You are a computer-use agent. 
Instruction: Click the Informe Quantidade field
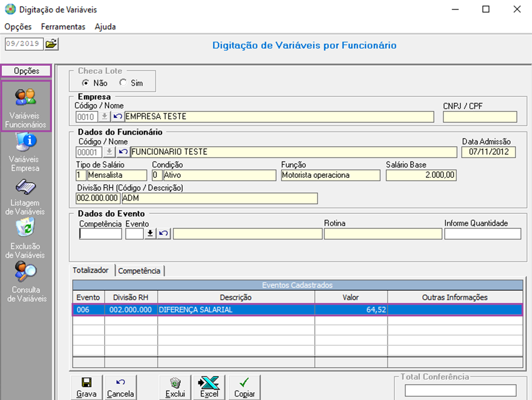click(x=483, y=234)
